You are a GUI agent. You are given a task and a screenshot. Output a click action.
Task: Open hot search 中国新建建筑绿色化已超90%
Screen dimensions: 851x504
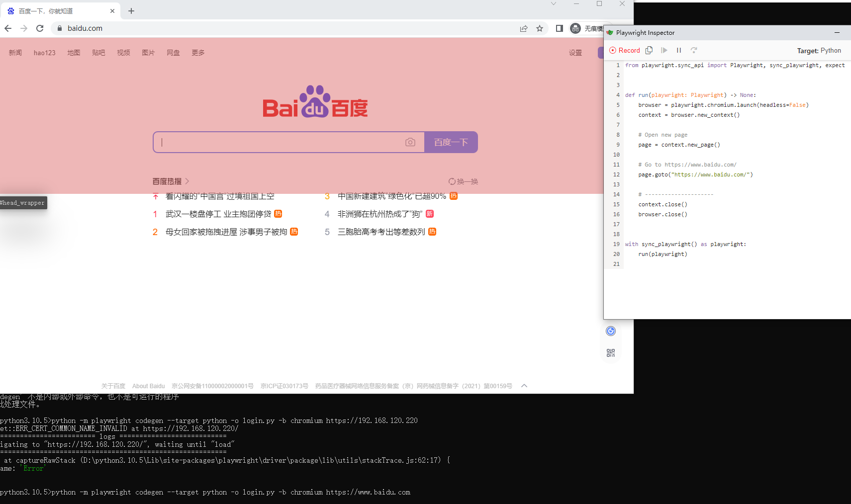(392, 196)
